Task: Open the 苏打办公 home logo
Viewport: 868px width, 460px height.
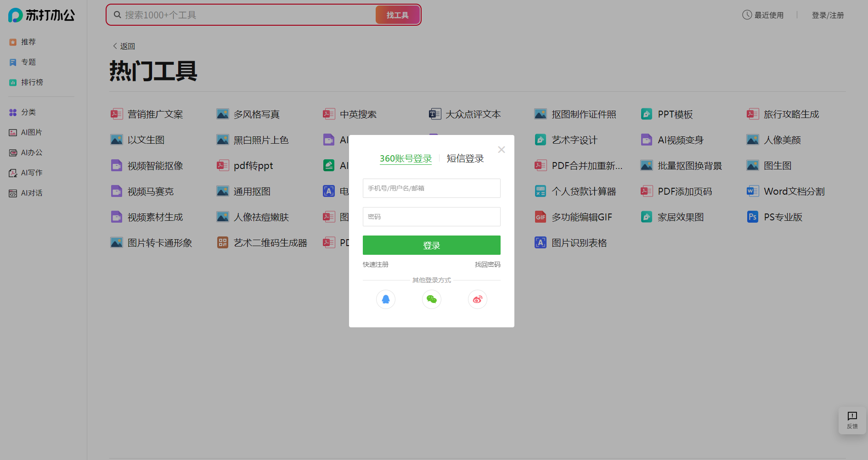Action: (x=41, y=15)
